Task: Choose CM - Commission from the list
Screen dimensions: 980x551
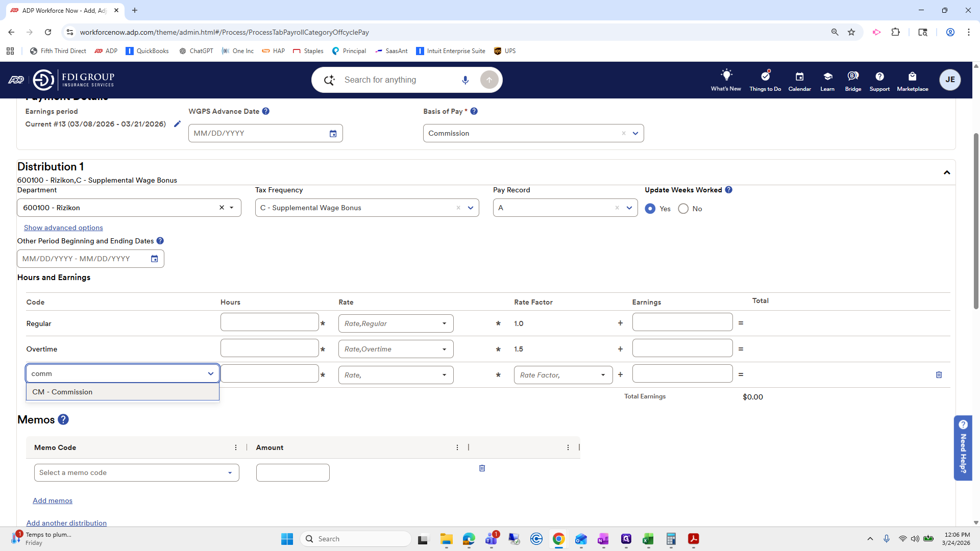Action: (62, 392)
